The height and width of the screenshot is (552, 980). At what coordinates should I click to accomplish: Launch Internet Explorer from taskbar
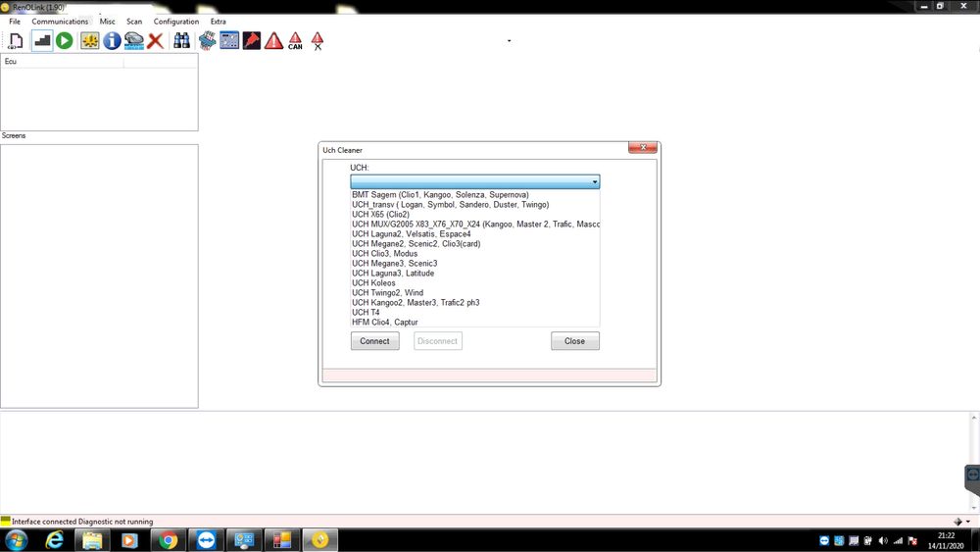point(55,540)
